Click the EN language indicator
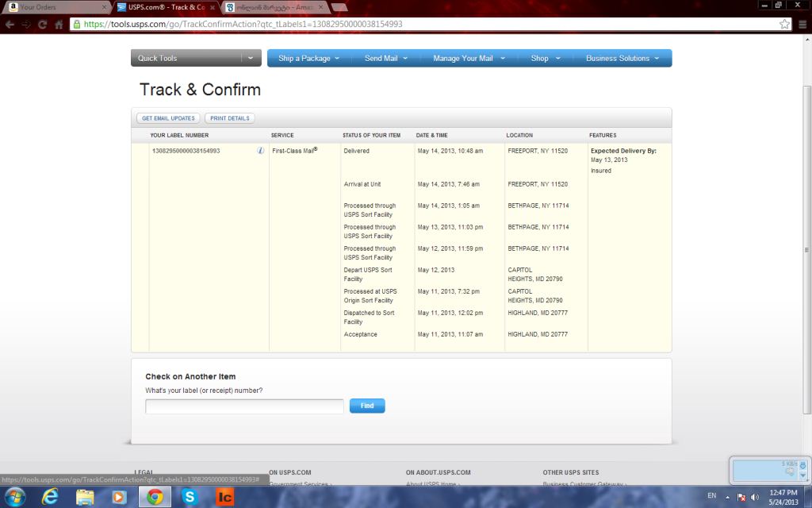The height and width of the screenshot is (508, 812). click(x=712, y=496)
